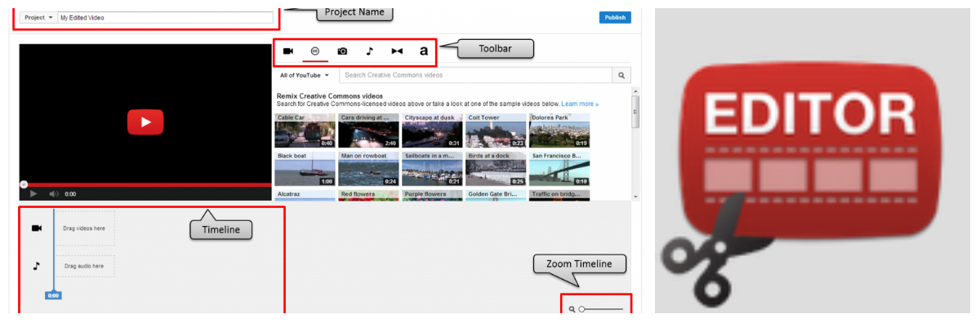Open the Videos tab camera icon

point(288,51)
